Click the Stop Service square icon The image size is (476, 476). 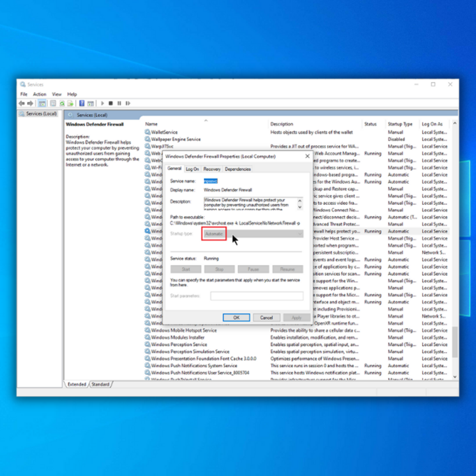coord(111,103)
